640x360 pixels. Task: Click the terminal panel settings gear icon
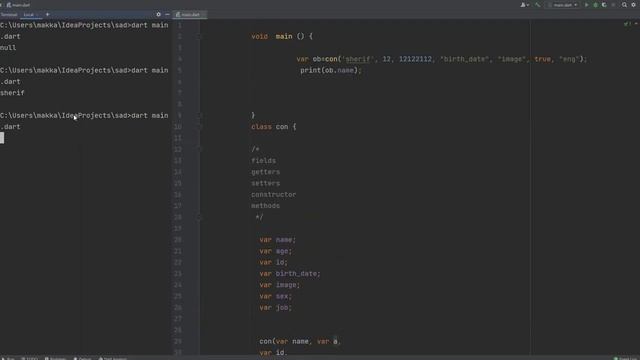pos(158,14)
